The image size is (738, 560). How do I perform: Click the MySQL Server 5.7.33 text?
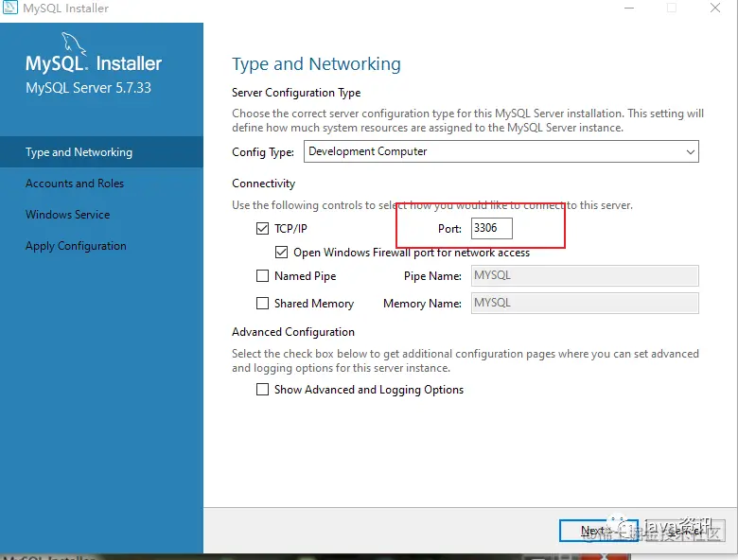point(89,88)
